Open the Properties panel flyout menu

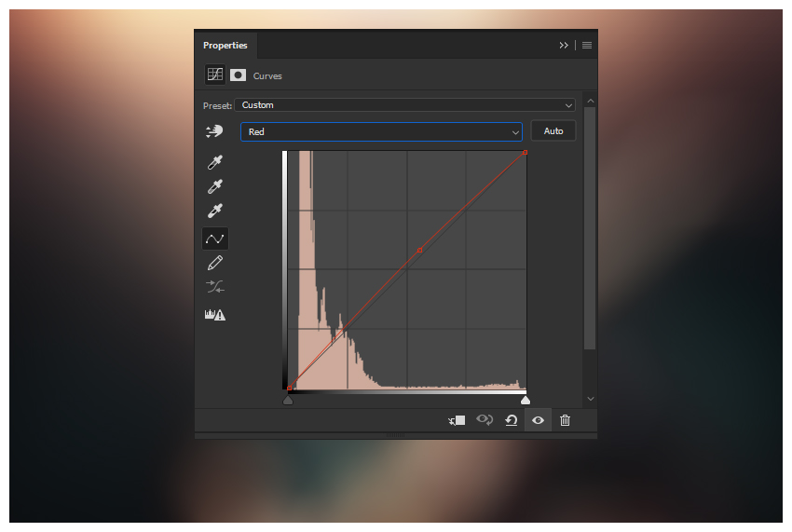pos(587,46)
